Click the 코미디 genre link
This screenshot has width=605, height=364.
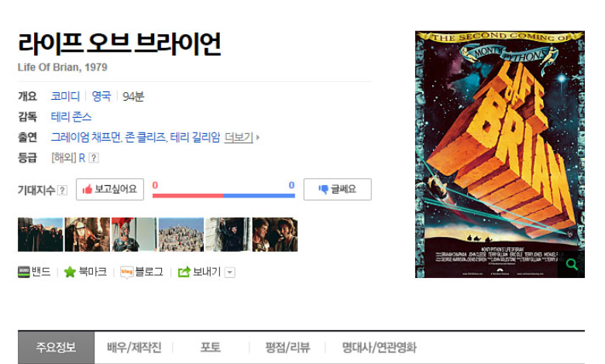tap(65, 96)
